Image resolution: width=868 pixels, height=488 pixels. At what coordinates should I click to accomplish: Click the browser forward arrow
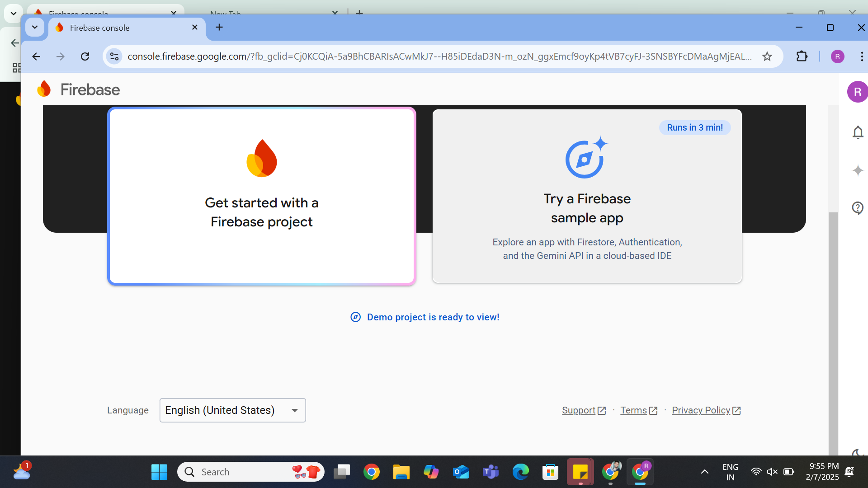(60, 56)
